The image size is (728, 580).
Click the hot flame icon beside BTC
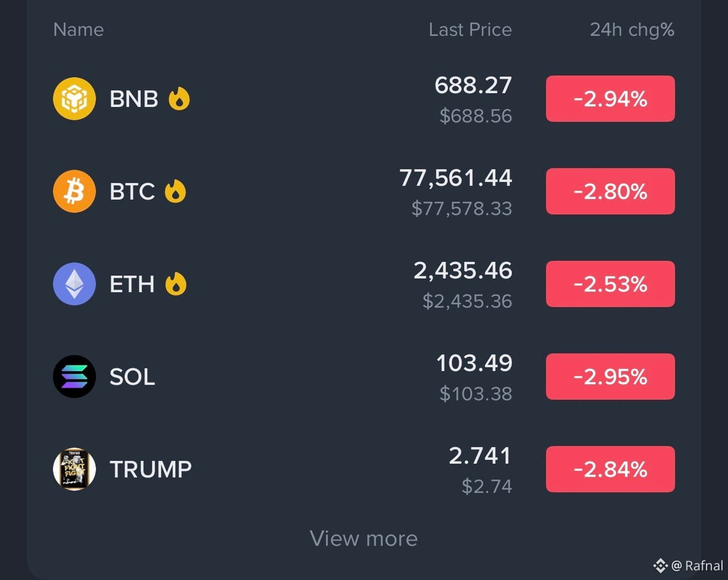pos(175,191)
